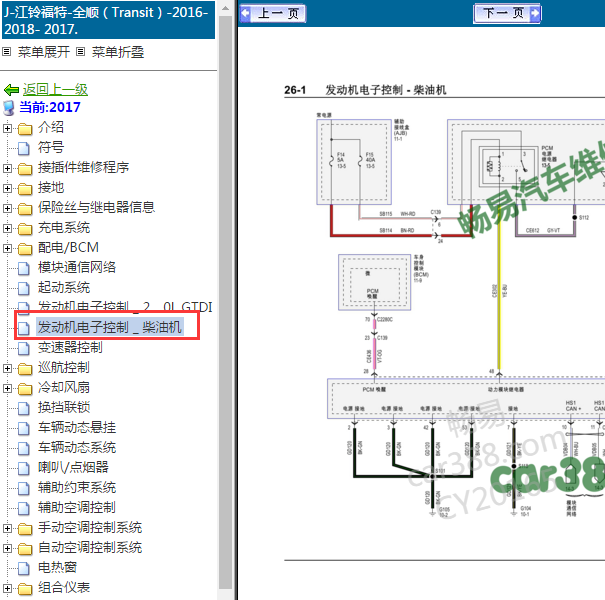This screenshot has height=600, width=605.
Task: Open the 电热窗 page
Action: coord(57,567)
